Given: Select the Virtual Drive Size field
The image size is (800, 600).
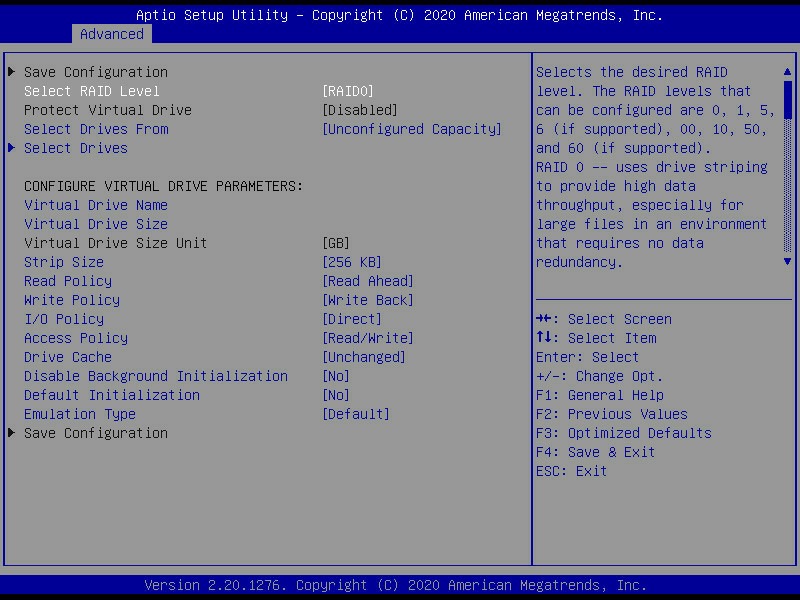Looking at the screenshot, I should [x=96, y=224].
